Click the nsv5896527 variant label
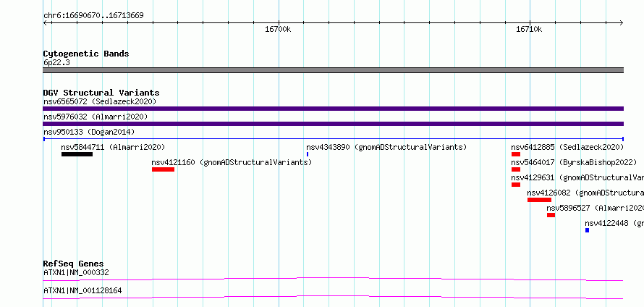 click(595, 208)
